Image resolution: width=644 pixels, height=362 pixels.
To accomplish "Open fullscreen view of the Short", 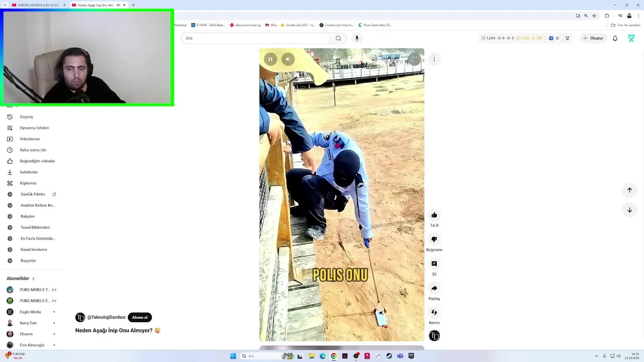I will click(x=414, y=59).
